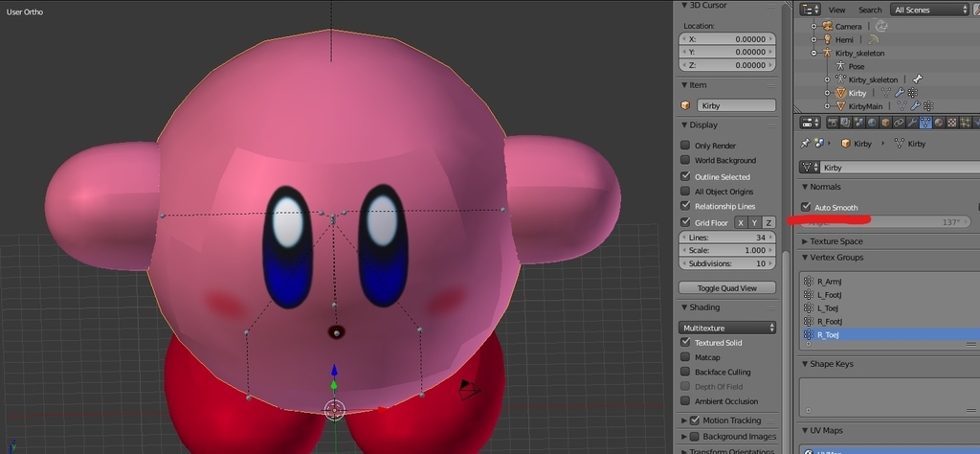Click the 3D Cursor X location field
The image size is (980, 454).
click(x=727, y=38)
